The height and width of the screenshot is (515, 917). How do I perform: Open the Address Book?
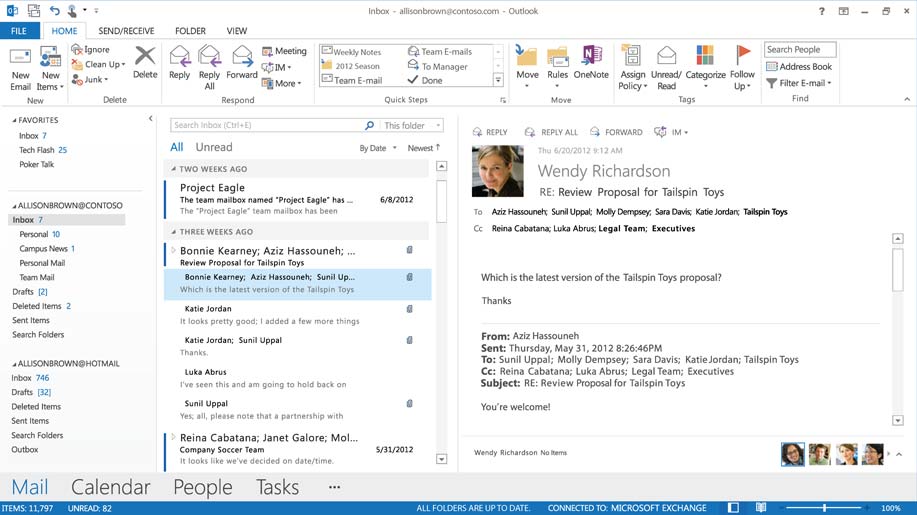[x=799, y=67]
